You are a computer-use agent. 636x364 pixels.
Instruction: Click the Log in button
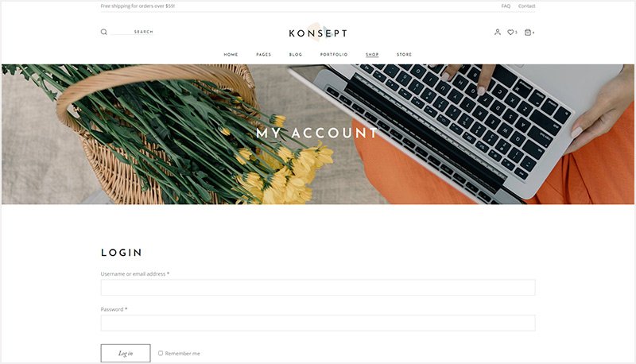pos(126,353)
